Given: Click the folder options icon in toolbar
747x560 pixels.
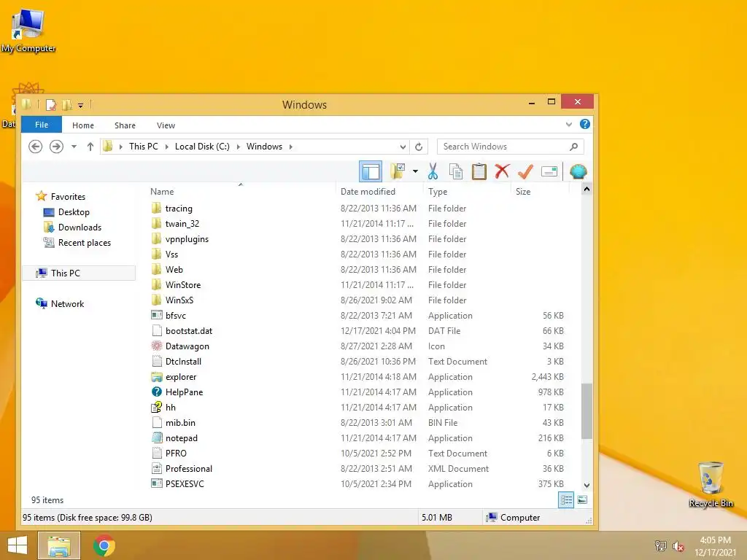Looking at the screenshot, I should [398, 171].
